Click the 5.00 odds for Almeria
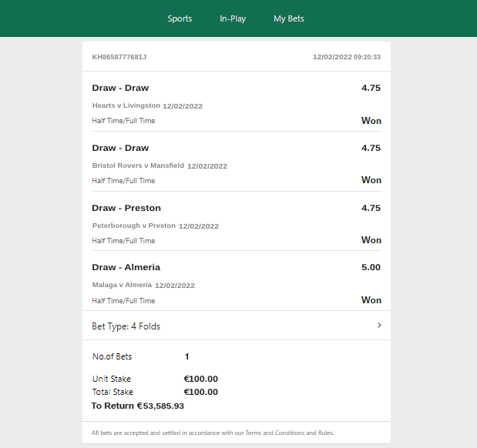477x448 pixels. click(x=371, y=267)
